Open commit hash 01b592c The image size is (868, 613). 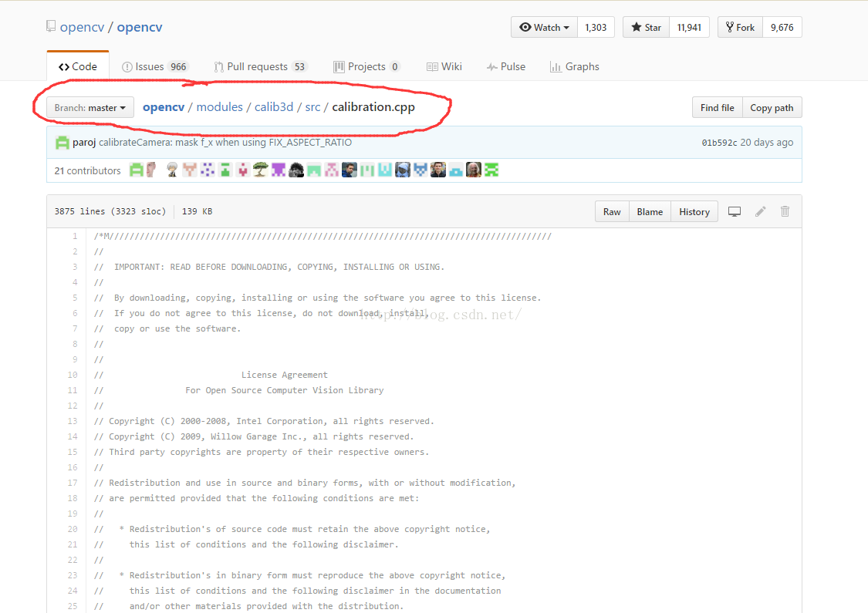point(719,142)
